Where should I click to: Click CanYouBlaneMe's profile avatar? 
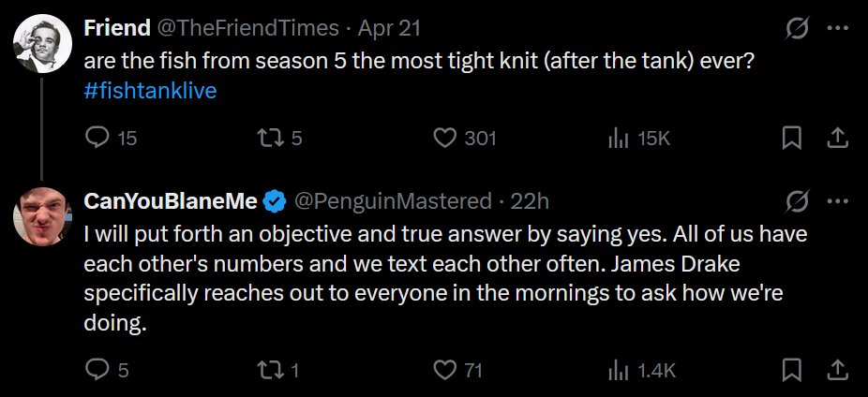click(x=43, y=215)
